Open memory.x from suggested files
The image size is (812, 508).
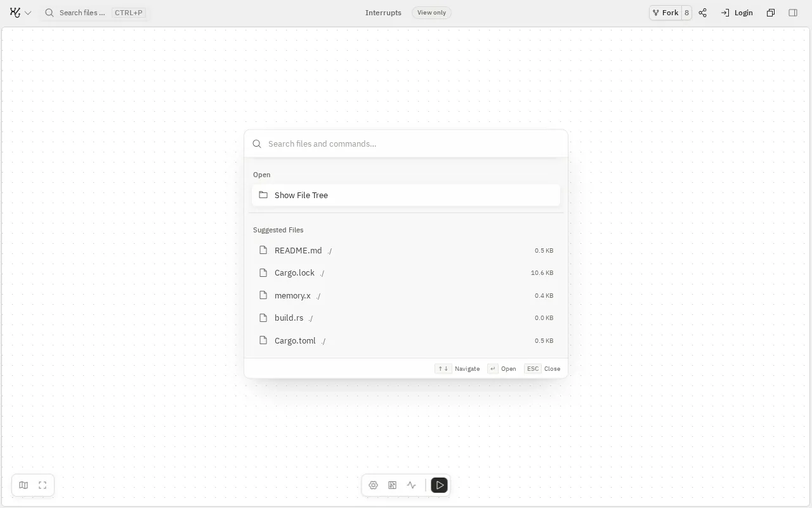point(406,295)
